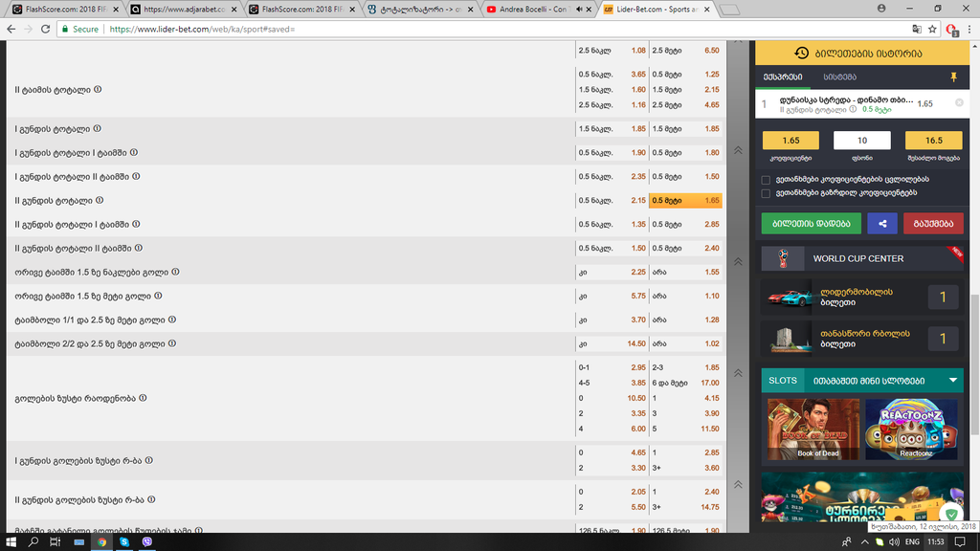Open info for ორივე ტაიმში 1.5 ზე ნაკლები გოლი
The height and width of the screenshot is (551, 980).
pyautogui.click(x=176, y=272)
